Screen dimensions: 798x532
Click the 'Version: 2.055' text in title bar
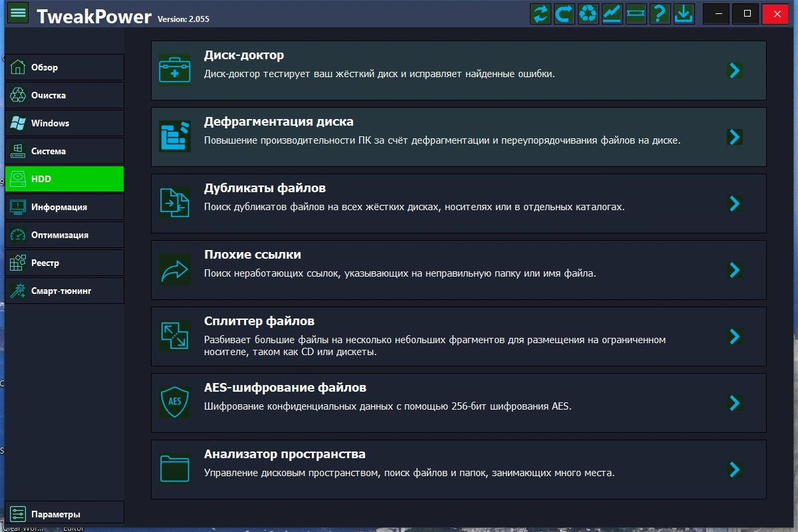[x=184, y=19]
